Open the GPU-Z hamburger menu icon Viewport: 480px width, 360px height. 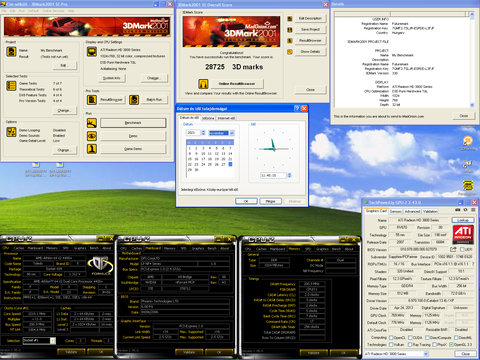(473, 210)
